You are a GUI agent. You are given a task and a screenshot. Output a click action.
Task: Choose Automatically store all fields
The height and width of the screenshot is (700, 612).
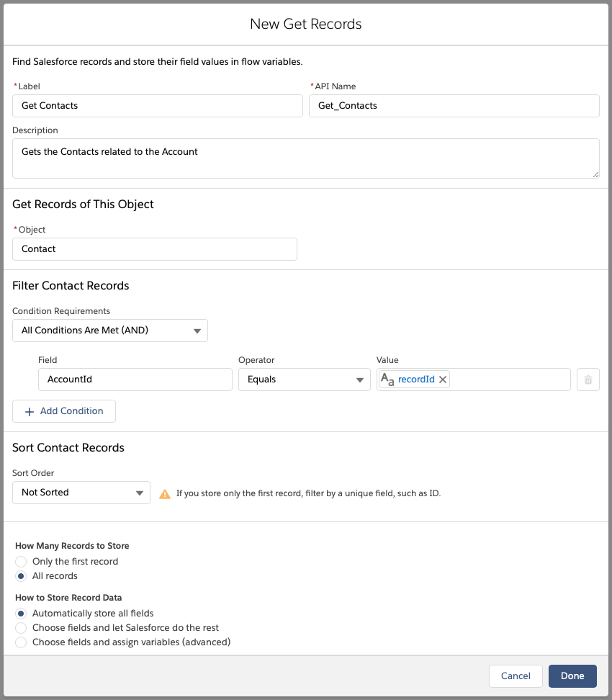coord(21,614)
